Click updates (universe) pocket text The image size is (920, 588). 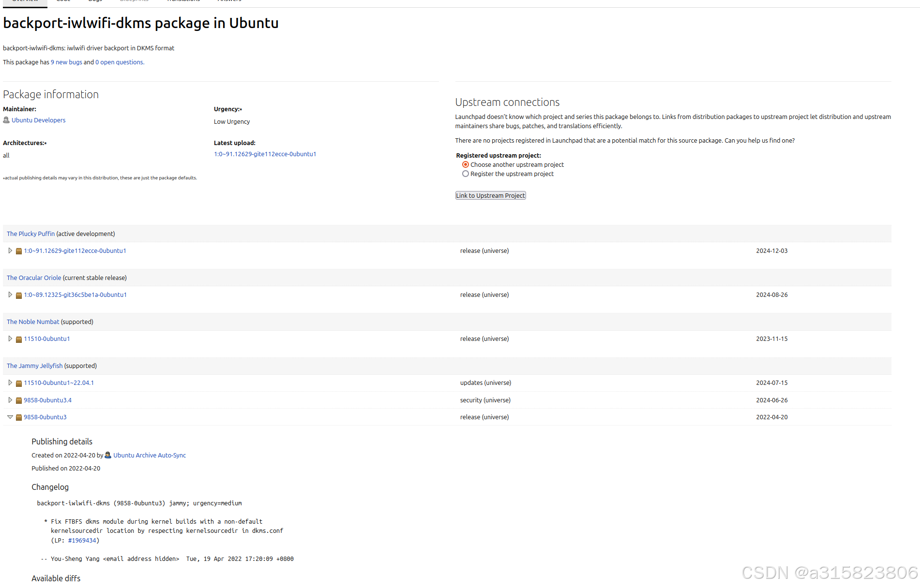[485, 382]
